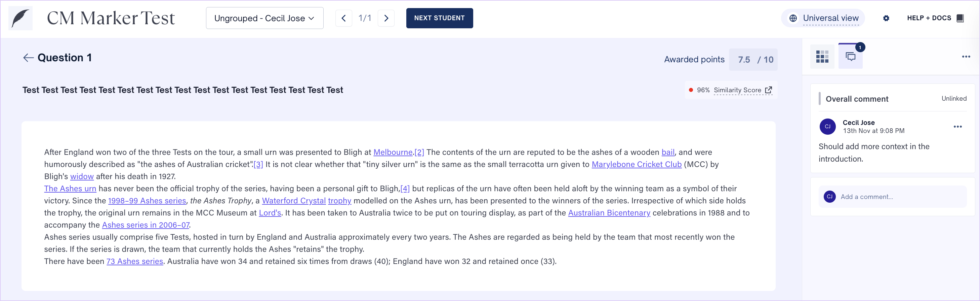Open the Marylebone Cricket Club link
Viewport: 980px width, 301px height.
point(637,164)
